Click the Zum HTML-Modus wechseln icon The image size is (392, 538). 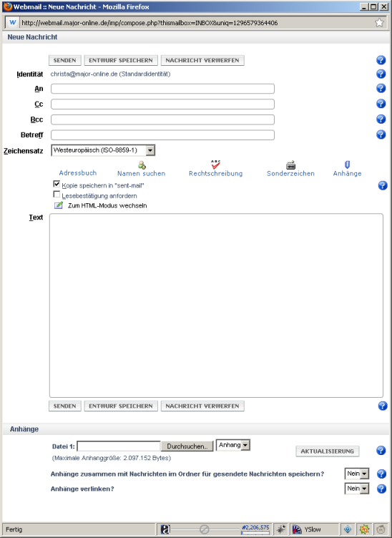pos(59,205)
